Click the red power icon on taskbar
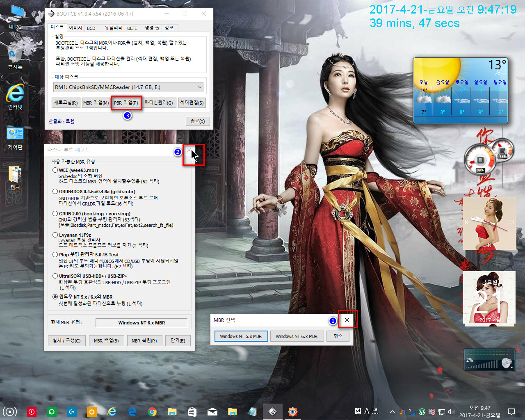The height and width of the screenshot is (420, 525). (32, 411)
